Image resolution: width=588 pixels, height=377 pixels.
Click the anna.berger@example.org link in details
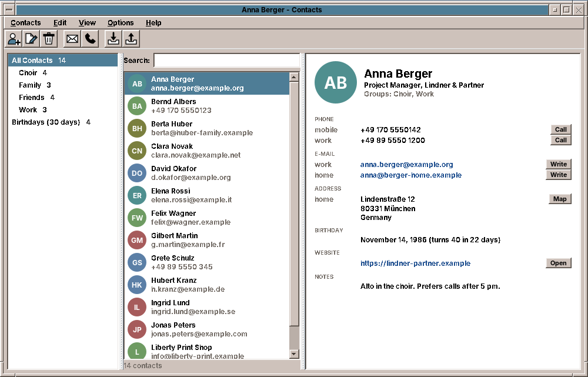406,164
